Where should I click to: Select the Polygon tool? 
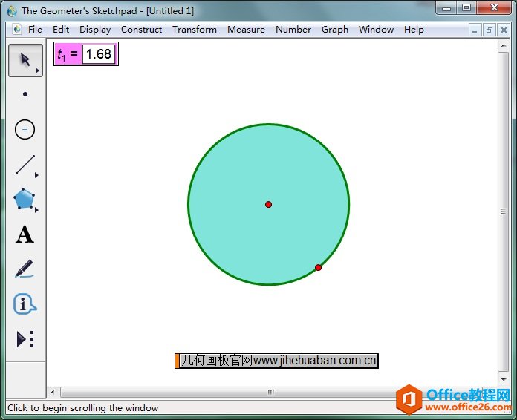coord(25,199)
